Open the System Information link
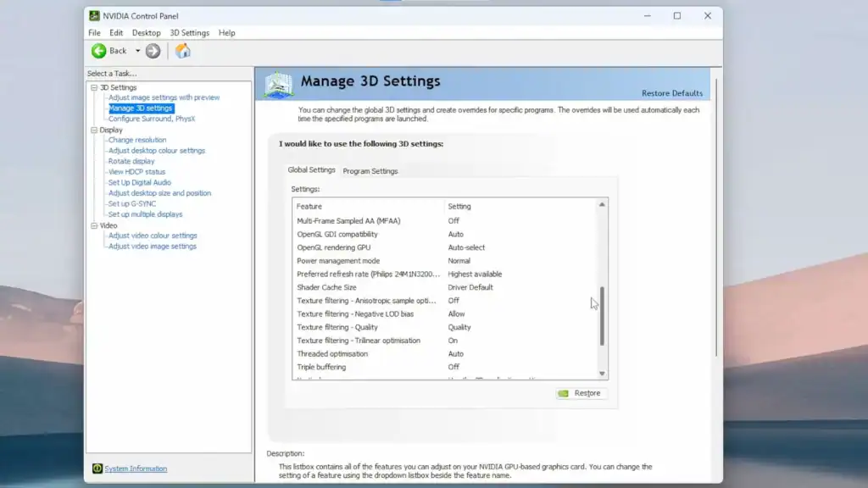The image size is (868, 488). 136,469
